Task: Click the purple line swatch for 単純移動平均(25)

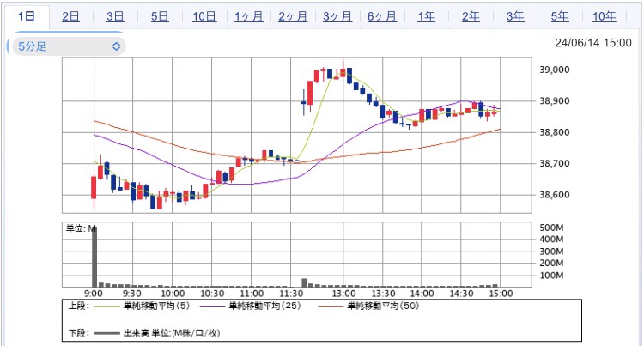Action: (x=213, y=307)
